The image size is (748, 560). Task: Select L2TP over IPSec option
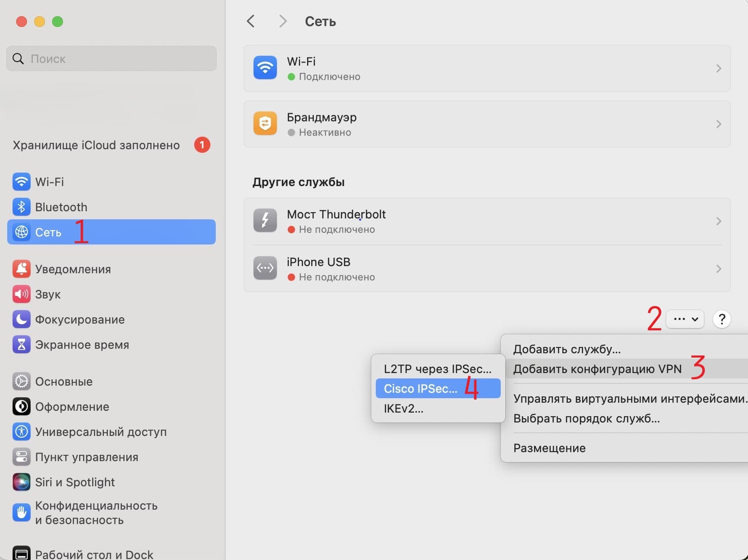click(437, 369)
